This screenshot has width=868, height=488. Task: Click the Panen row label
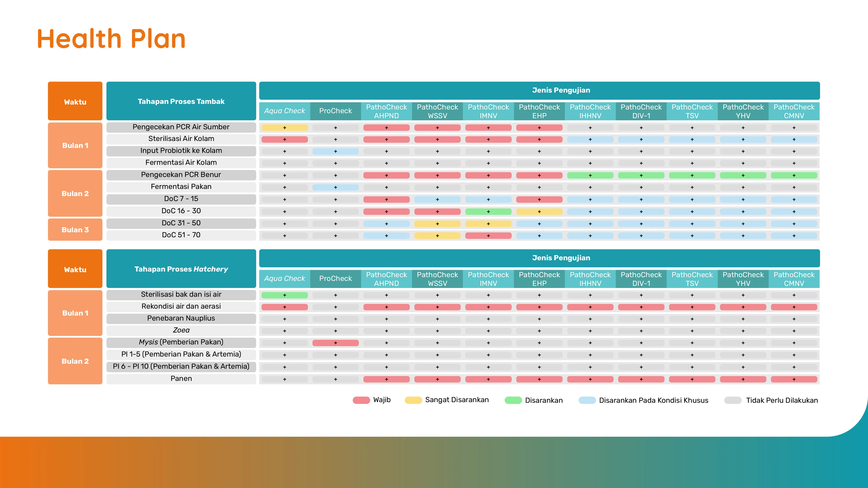tap(181, 378)
